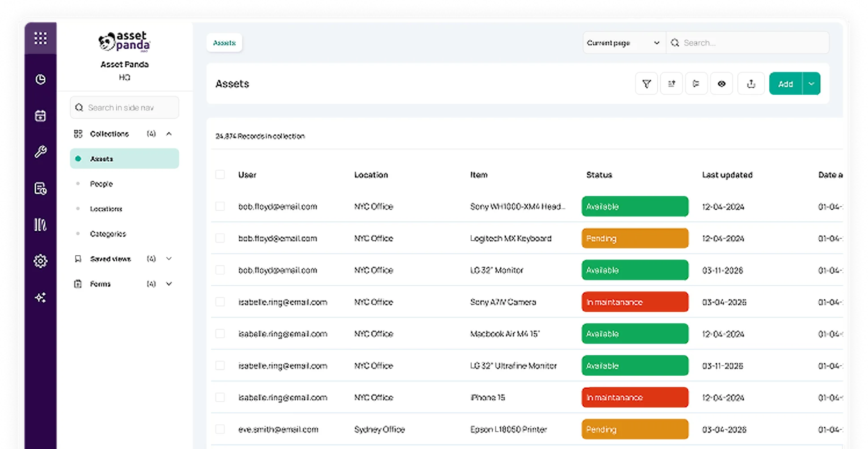
Task: Check the Sony WH1000-XM4 row checkbox
Action: pos(220,207)
